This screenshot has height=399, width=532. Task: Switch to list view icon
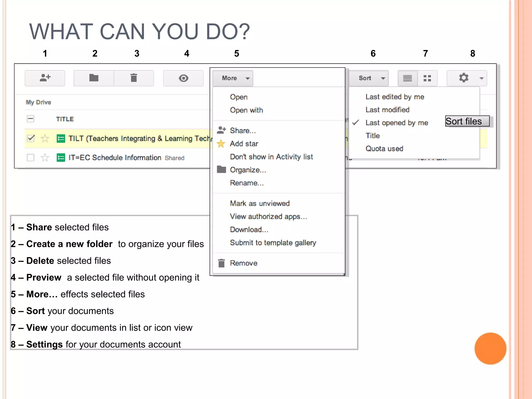pos(408,78)
